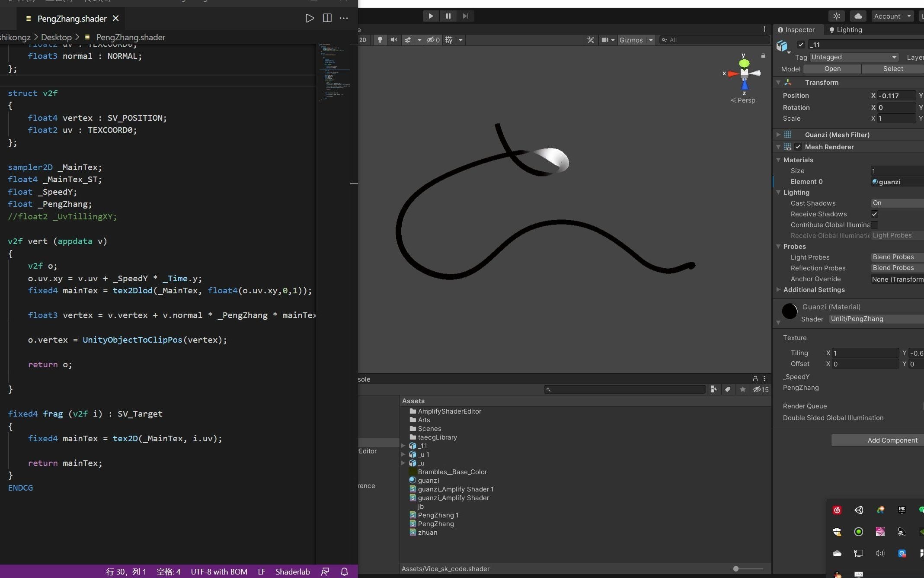Toggle the _11 object active checkbox
The height and width of the screenshot is (578, 924).
(x=801, y=45)
